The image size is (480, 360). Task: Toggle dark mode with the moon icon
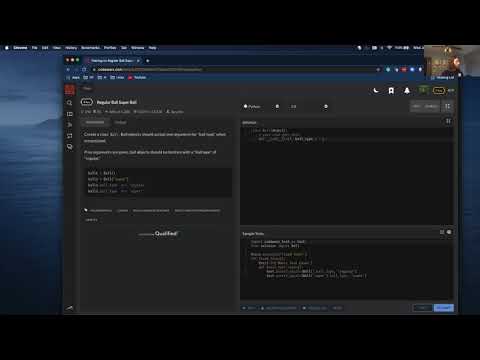click(376, 90)
